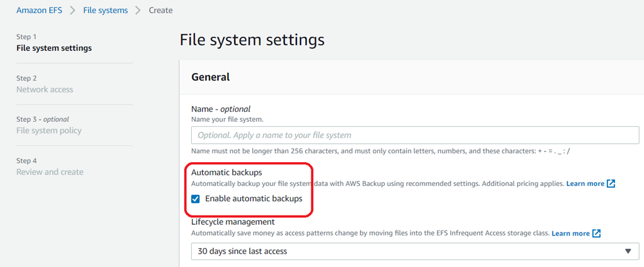
Task: Click the General section header
Action: coord(210,77)
